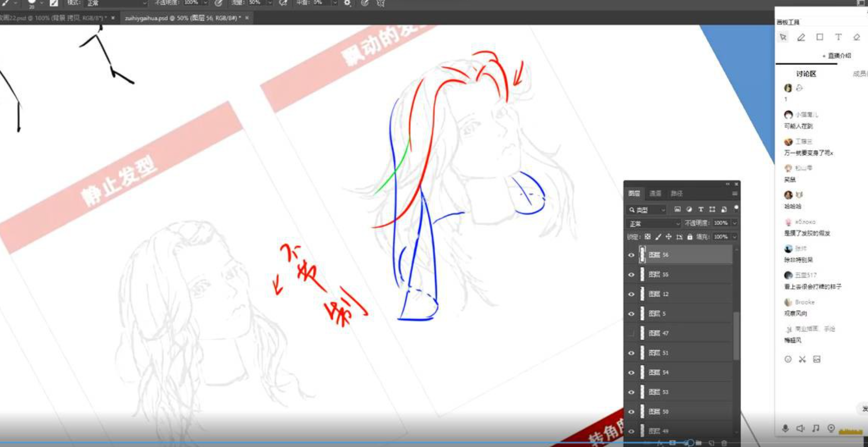Open brush preset picker arrow
This screenshot has height=447, width=868.
[42, 3]
